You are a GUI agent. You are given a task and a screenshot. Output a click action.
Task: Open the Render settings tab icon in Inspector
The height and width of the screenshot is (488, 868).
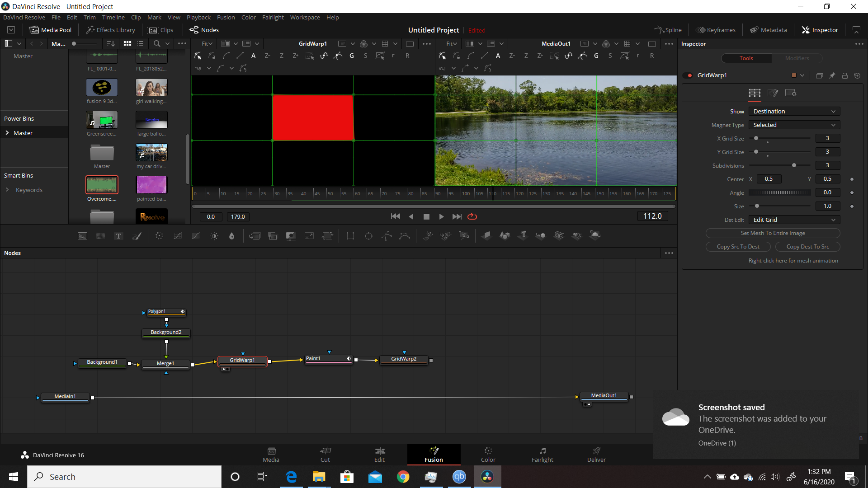point(773,93)
